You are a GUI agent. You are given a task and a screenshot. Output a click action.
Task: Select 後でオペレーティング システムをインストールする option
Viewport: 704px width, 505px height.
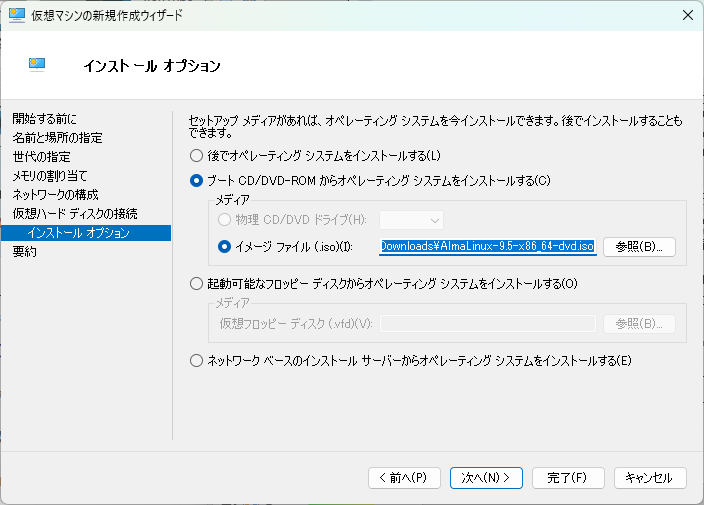click(x=196, y=155)
